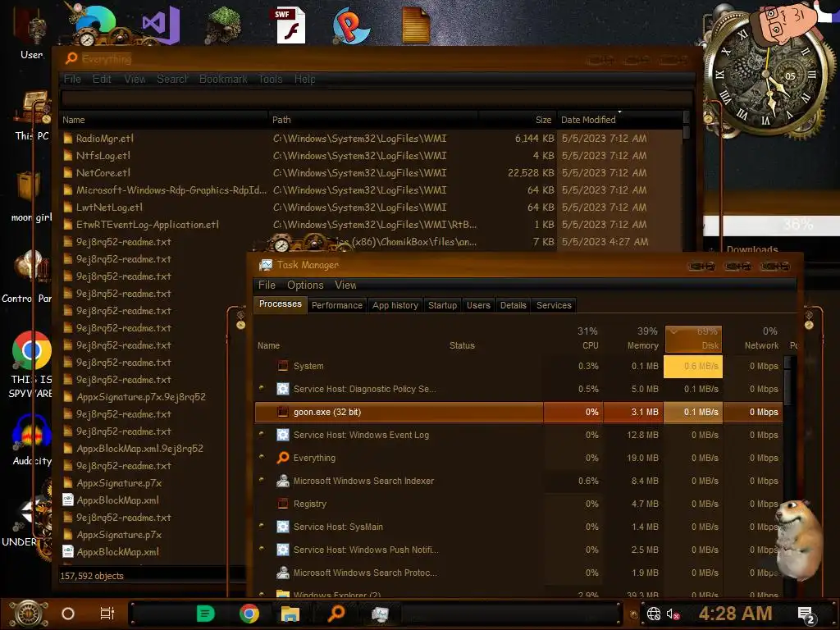Expand Service Host: Diagnostic Policy Service
Image resolution: width=840 pixels, height=630 pixels.
(x=262, y=388)
